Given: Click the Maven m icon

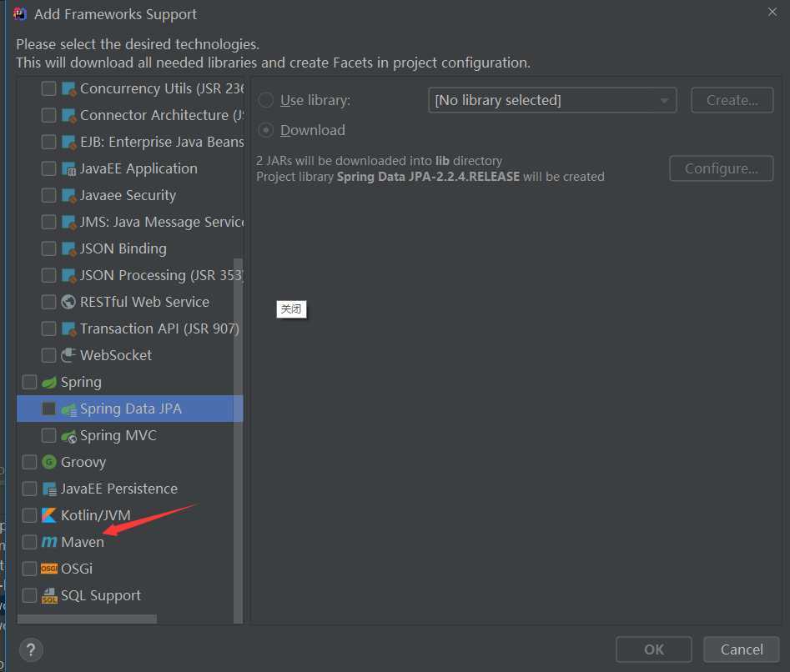Looking at the screenshot, I should [x=49, y=542].
